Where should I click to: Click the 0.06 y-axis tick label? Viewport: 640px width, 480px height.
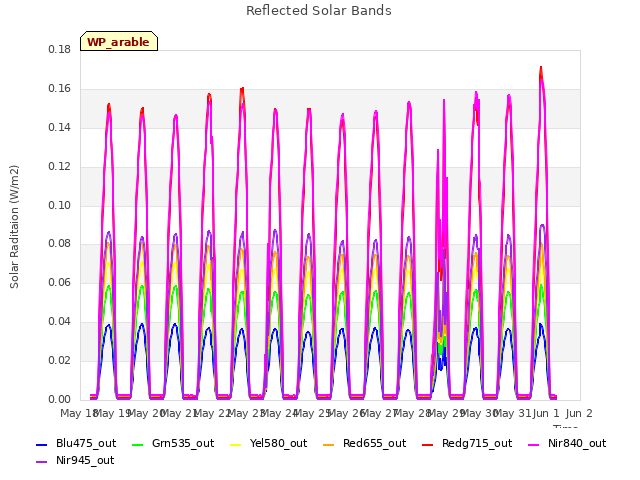click(59, 282)
